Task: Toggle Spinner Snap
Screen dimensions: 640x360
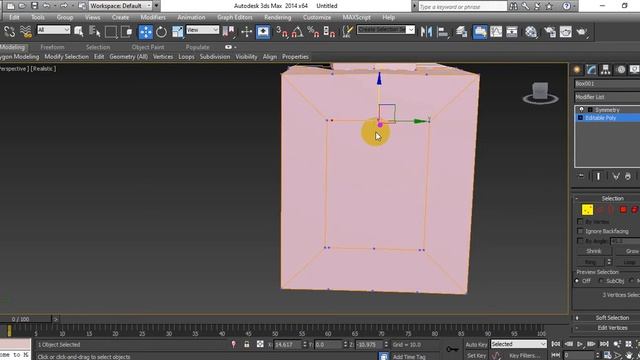Action: [x=329, y=32]
